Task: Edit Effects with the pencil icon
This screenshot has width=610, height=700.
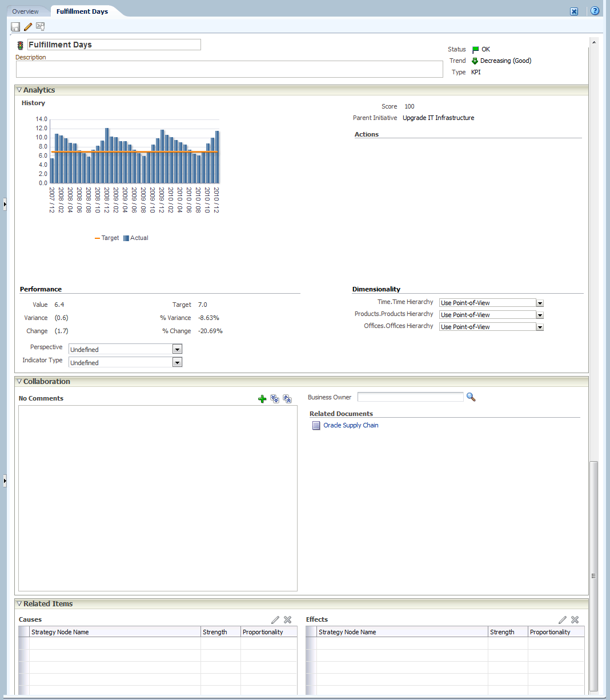Action: coord(563,620)
